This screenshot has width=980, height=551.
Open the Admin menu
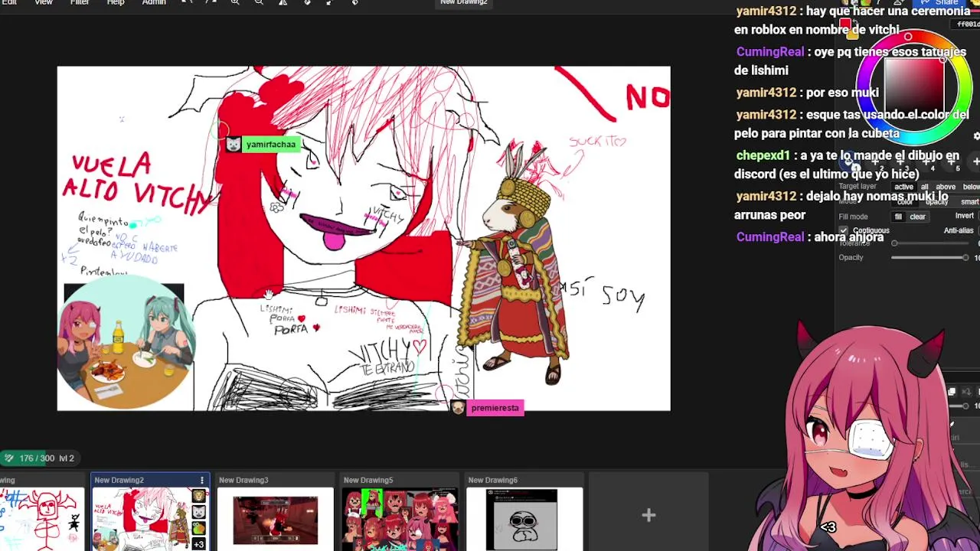pos(154,2)
